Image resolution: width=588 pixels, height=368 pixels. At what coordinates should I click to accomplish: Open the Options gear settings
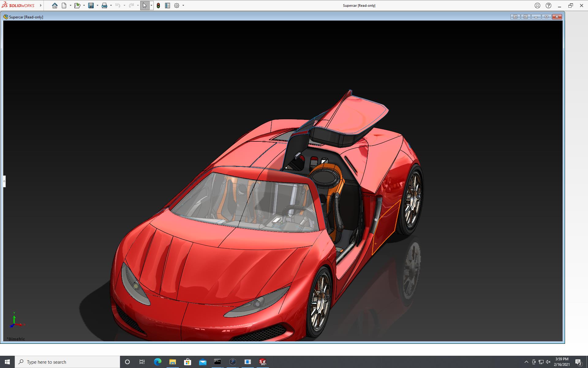tap(177, 6)
